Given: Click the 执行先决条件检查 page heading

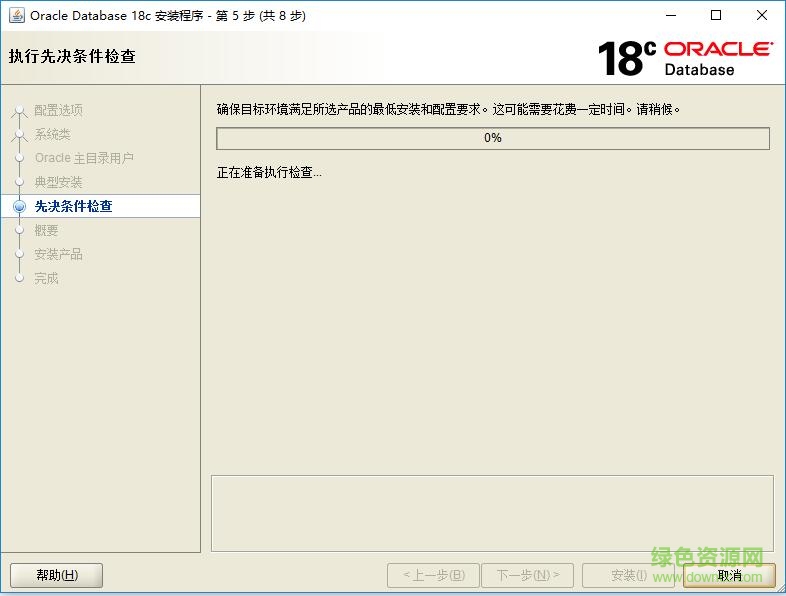Looking at the screenshot, I should pos(72,56).
